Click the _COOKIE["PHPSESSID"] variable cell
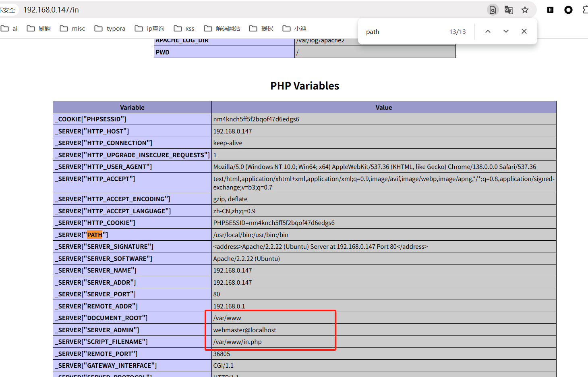The width and height of the screenshot is (588, 377). 132,119
